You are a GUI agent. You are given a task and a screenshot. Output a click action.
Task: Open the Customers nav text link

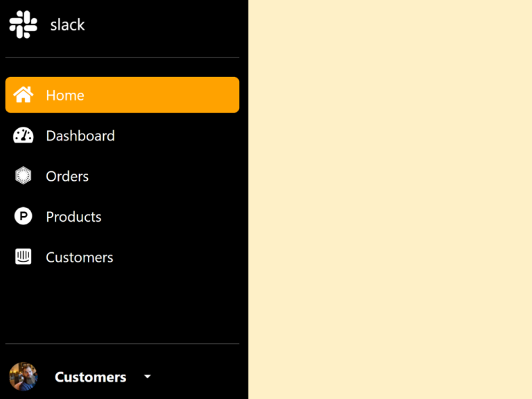click(x=80, y=257)
